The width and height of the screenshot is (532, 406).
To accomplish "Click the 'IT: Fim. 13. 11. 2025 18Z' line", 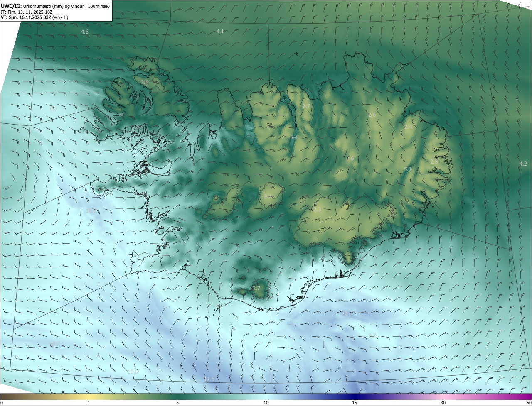I will 27,12.
